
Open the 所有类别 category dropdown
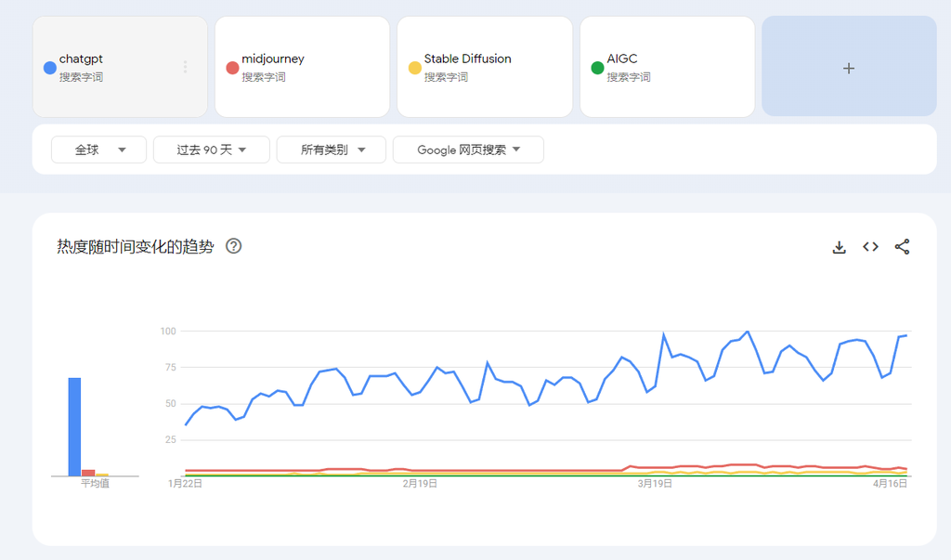coord(332,150)
